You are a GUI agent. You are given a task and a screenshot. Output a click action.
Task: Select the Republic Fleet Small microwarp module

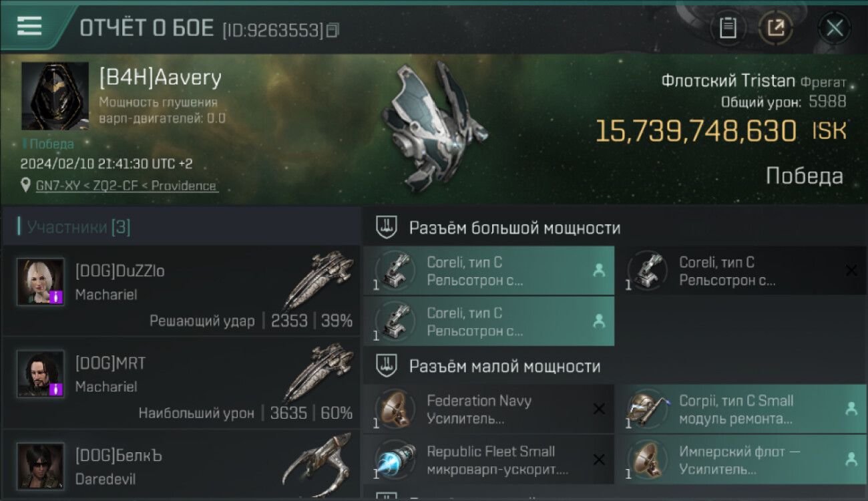point(489,460)
